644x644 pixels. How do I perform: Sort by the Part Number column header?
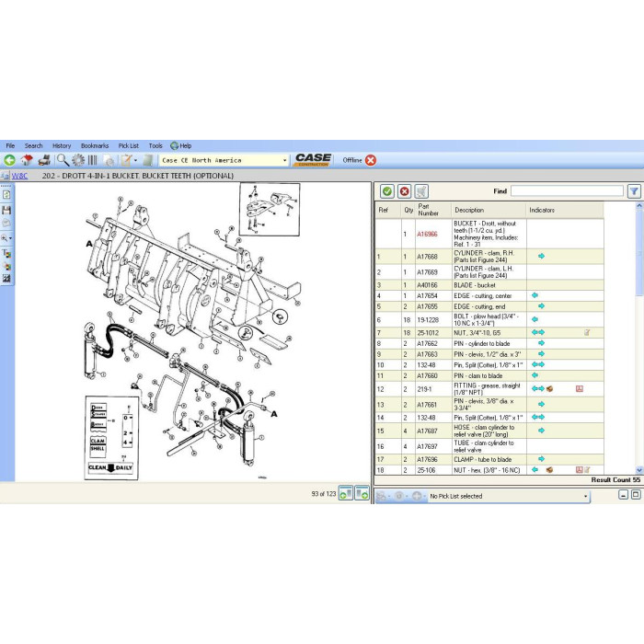[433, 210]
